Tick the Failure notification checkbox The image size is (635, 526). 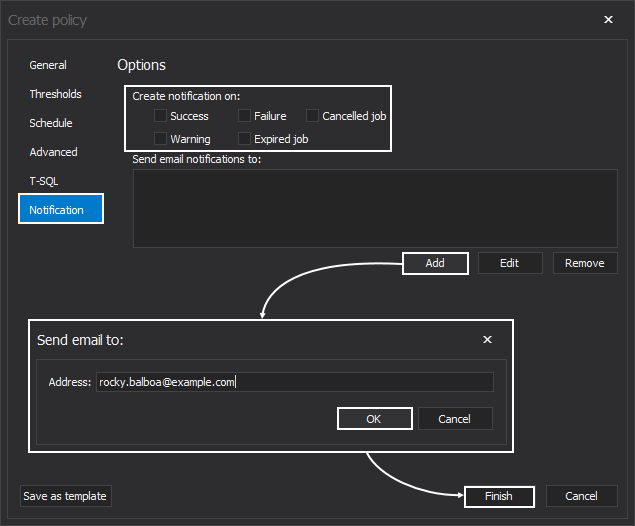(x=244, y=116)
